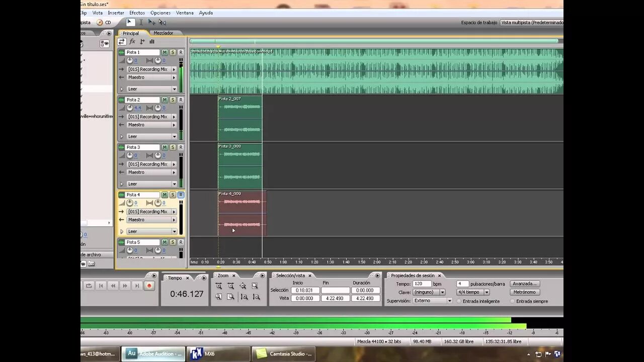Zoom in horizontally

pyautogui.click(x=219, y=286)
